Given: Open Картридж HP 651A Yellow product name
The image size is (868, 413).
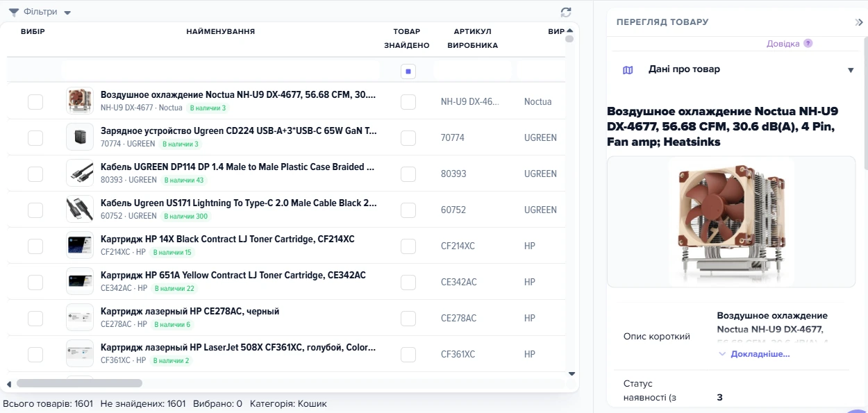Looking at the screenshot, I should click(x=233, y=276).
